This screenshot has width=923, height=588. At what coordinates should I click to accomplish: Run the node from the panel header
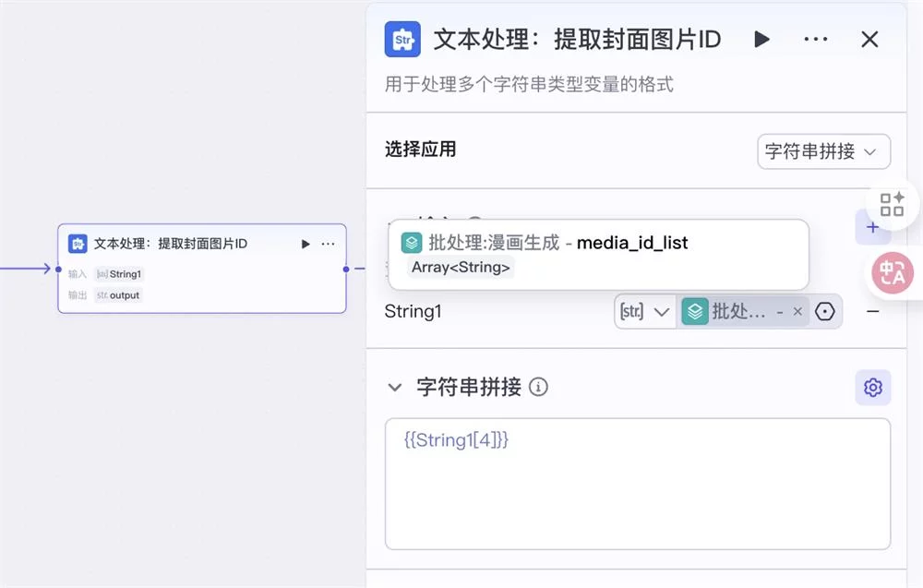pyautogui.click(x=761, y=40)
